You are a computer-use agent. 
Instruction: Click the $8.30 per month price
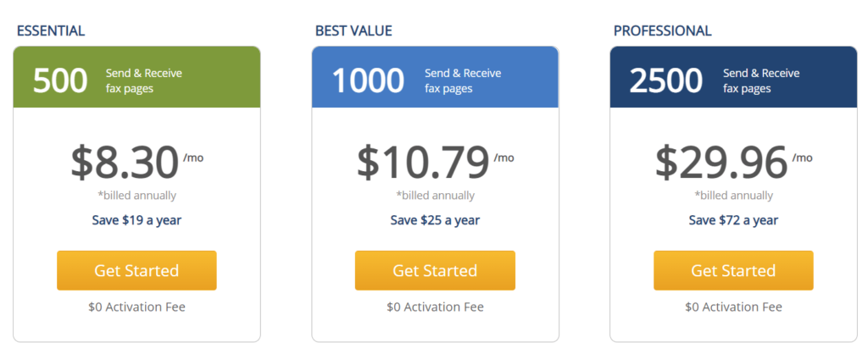tap(136, 163)
